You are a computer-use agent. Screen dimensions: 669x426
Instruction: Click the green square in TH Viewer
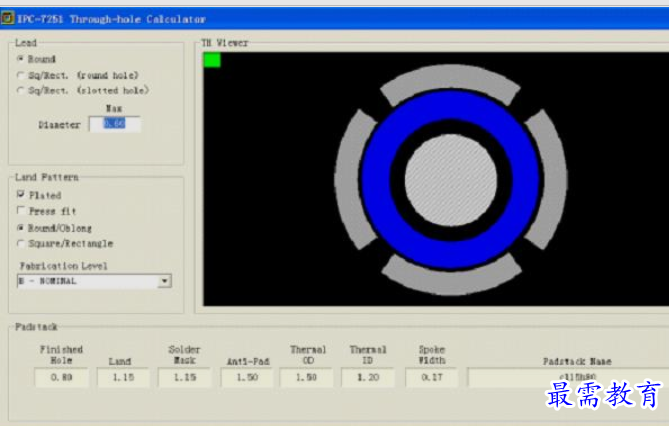pos(212,60)
